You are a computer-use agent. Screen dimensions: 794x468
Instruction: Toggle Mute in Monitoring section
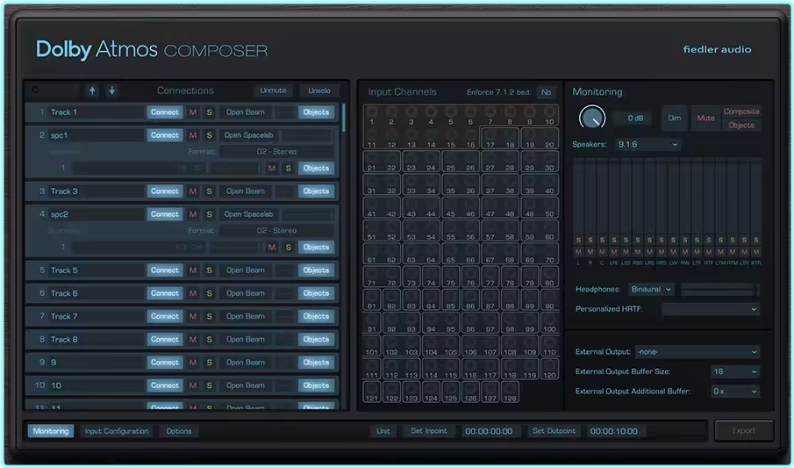(x=705, y=118)
